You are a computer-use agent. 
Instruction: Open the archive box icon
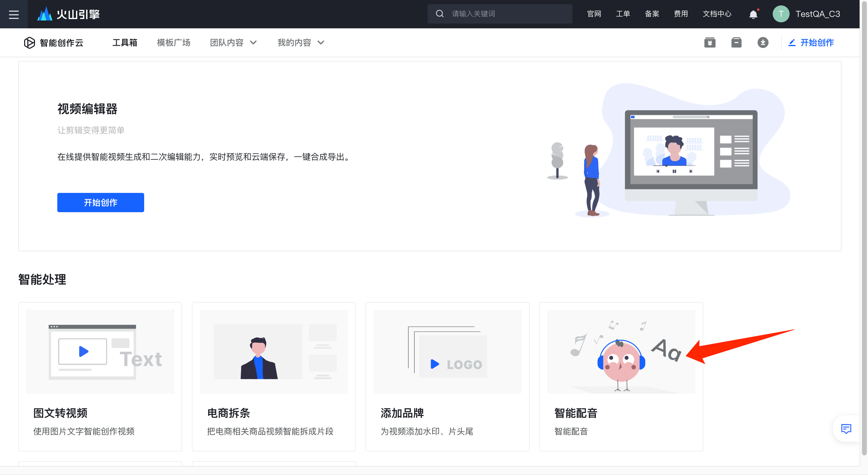coord(736,43)
